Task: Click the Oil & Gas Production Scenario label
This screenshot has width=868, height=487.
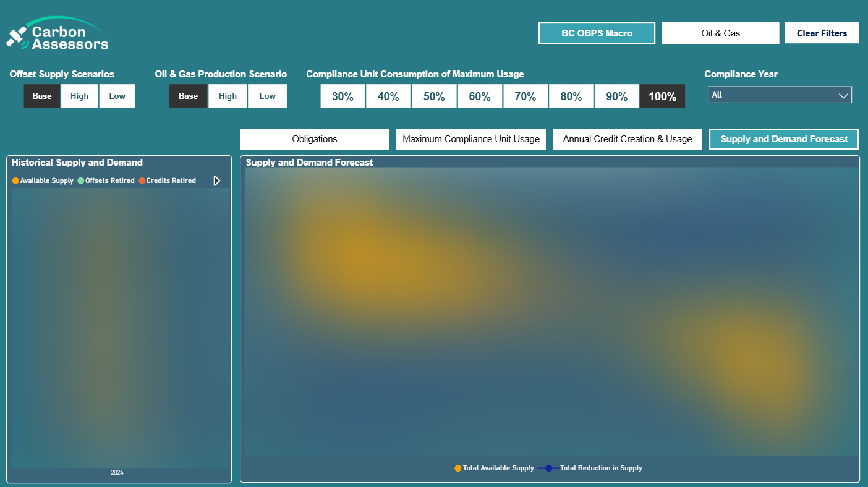Action: point(221,74)
